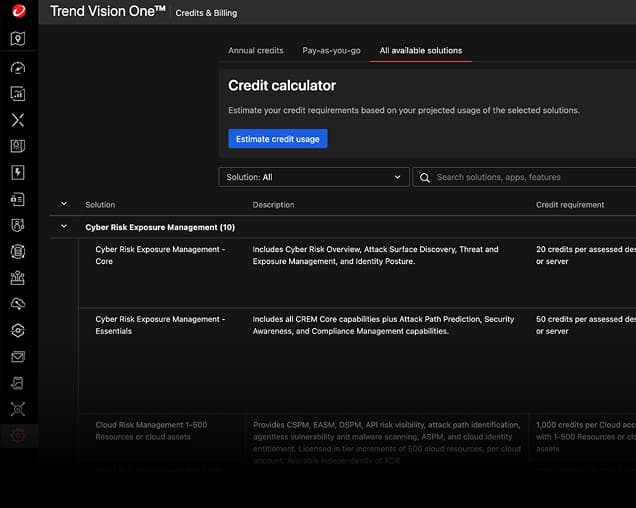Toggle the expand-all chevron in table header
The image size is (636, 508).
pyautogui.click(x=65, y=204)
